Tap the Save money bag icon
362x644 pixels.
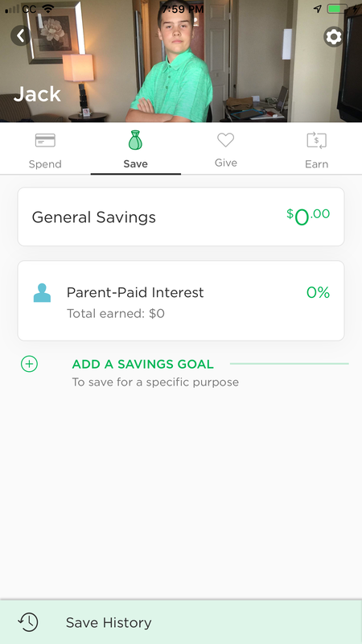(x=135, y=140)
